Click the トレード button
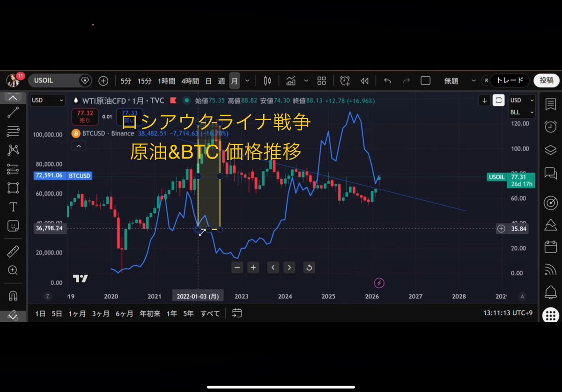This screenshot has width=562, height=392. [x=510, y=80]
